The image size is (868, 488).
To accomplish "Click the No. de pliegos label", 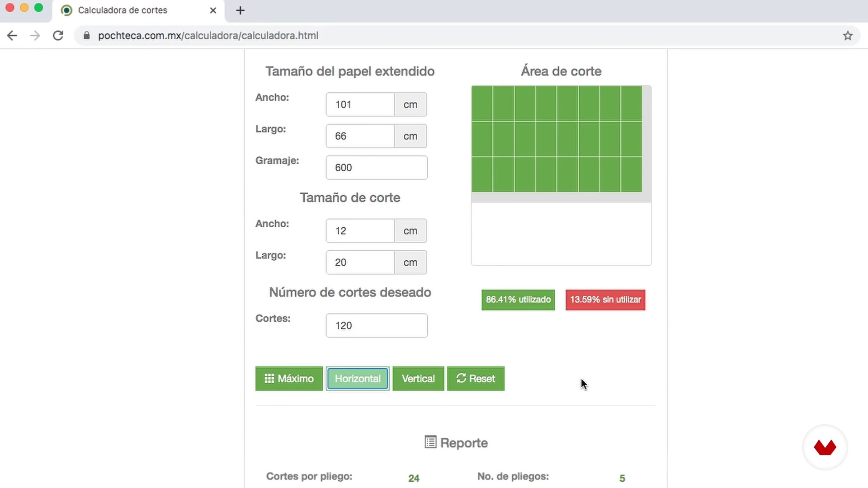I will tap(513, 476).
